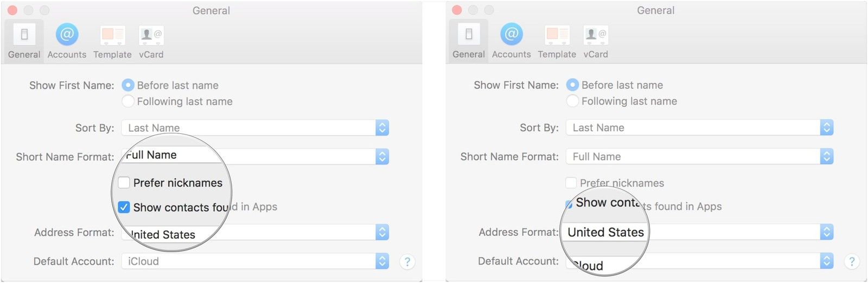Close the right General preferences window

click(457, 10)
